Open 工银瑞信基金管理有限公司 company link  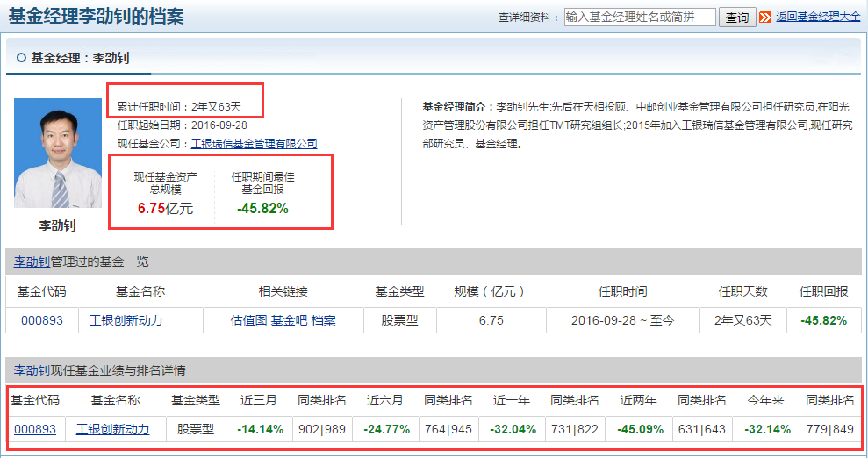[255, 144]
